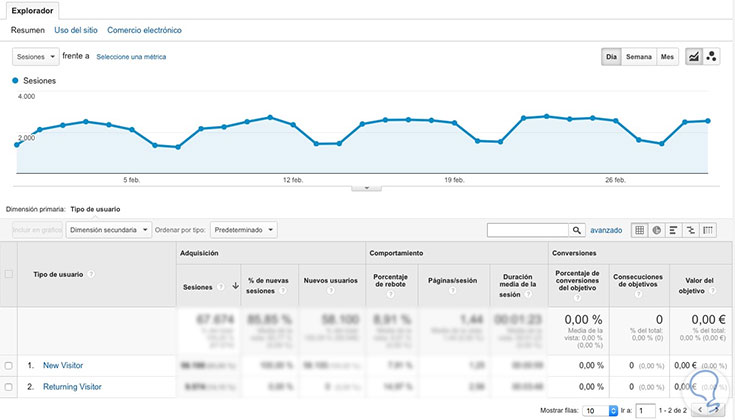Switch to Comercio electrónico tab
The width and height of the screenshot is (735, 420).
tap(144, 30)
